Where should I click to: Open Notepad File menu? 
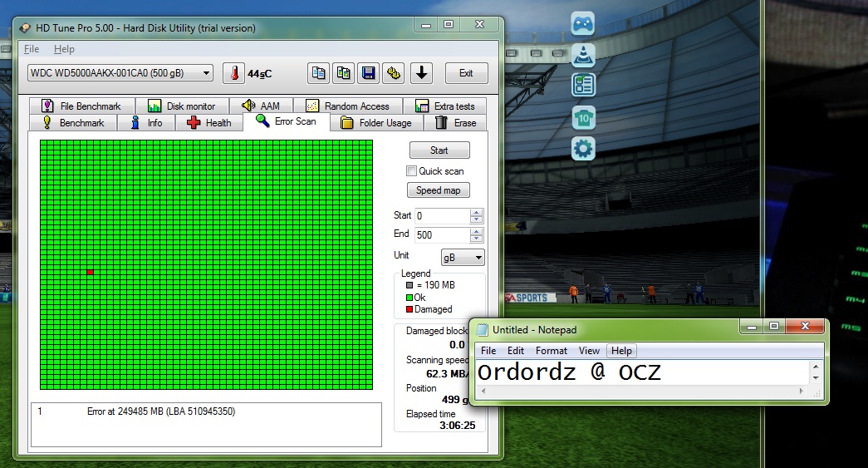point(488,351)
